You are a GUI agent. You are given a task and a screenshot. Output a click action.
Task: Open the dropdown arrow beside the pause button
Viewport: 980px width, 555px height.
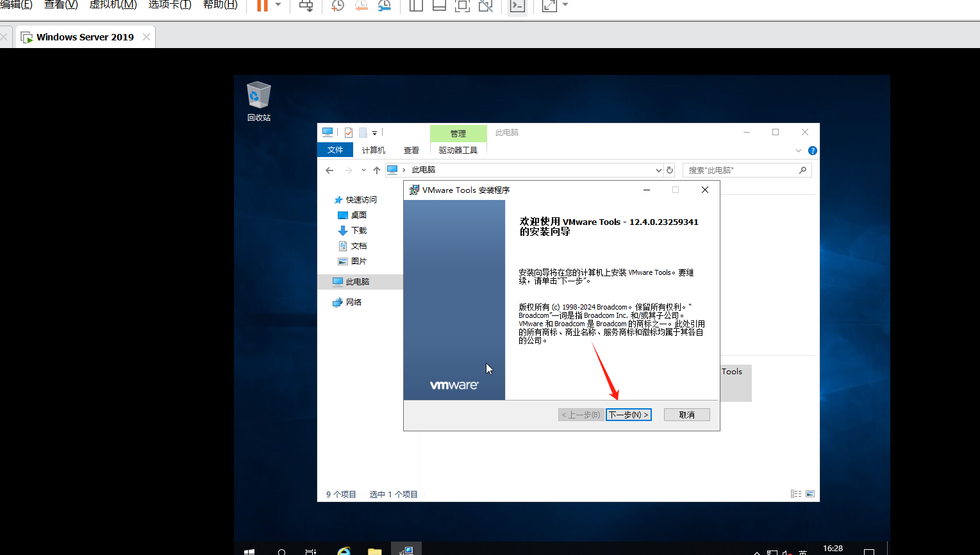pos(278,4)
